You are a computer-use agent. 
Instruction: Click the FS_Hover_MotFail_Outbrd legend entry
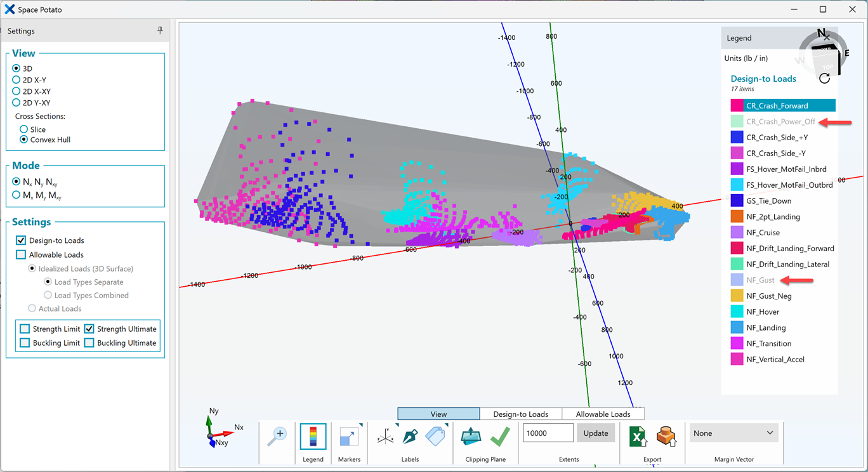click(789, 185)
